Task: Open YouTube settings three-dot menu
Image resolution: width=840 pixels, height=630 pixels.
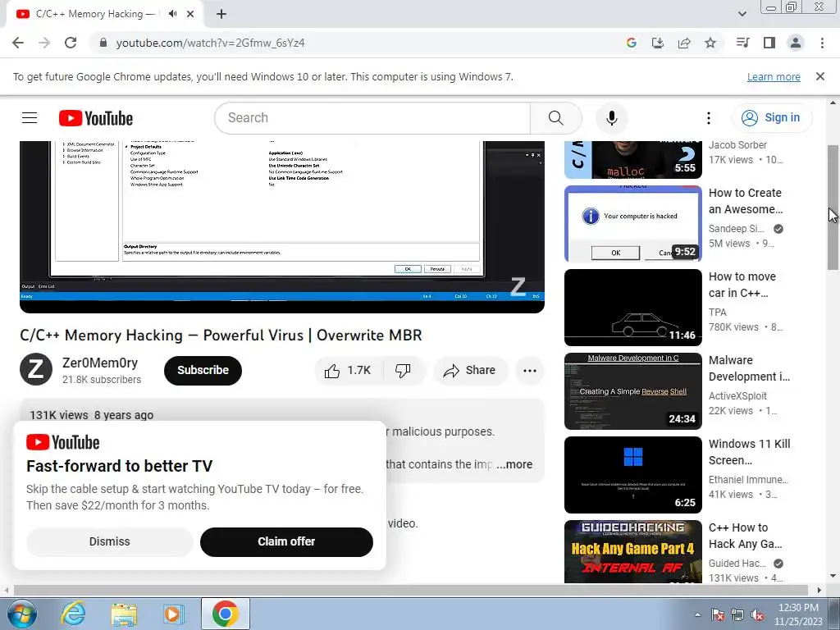Action: 708,118
